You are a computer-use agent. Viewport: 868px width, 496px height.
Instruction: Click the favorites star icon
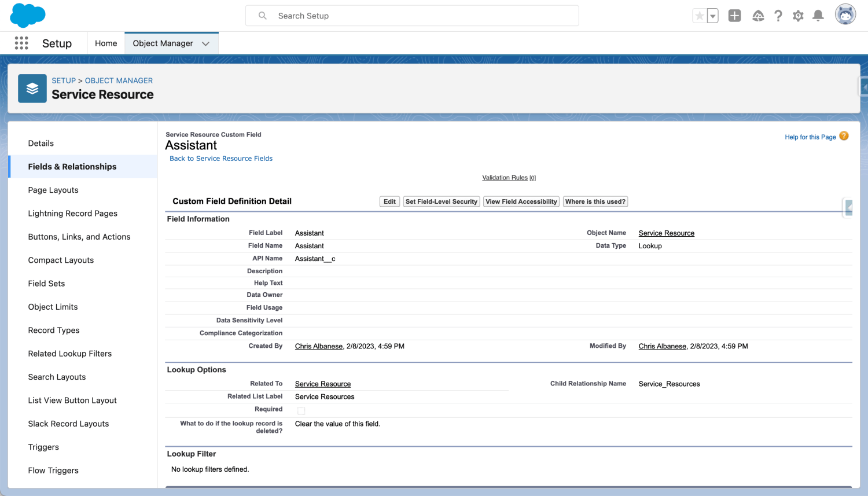pyautogui.click(x=698, y=16)
